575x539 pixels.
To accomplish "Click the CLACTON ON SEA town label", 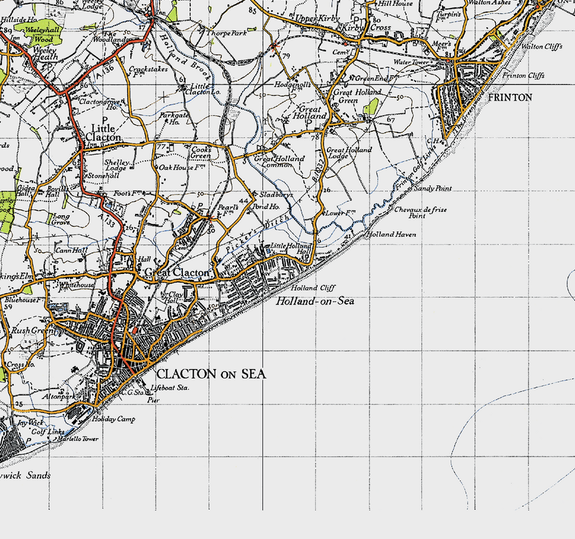I will pos(211,374).
